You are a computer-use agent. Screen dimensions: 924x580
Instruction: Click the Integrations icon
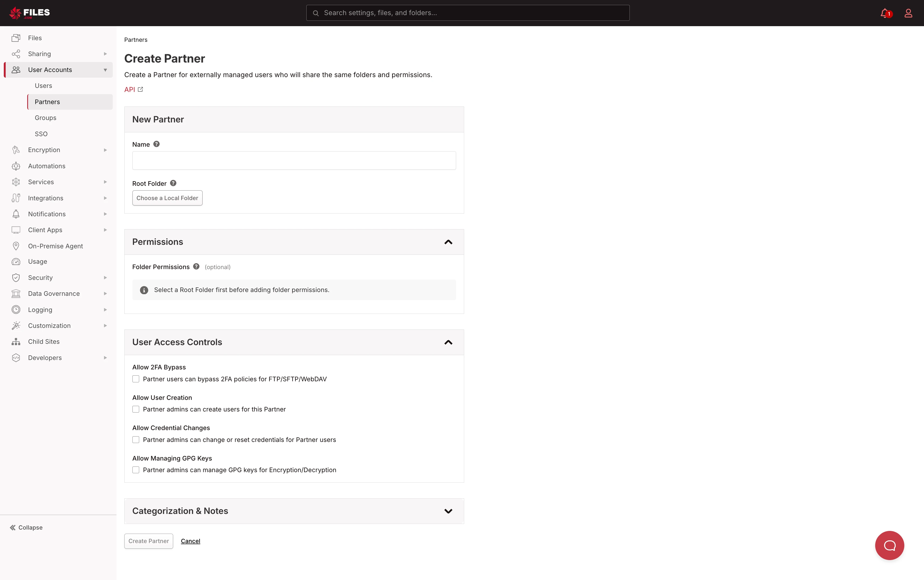pyautogui.click(x=16, y=198)
